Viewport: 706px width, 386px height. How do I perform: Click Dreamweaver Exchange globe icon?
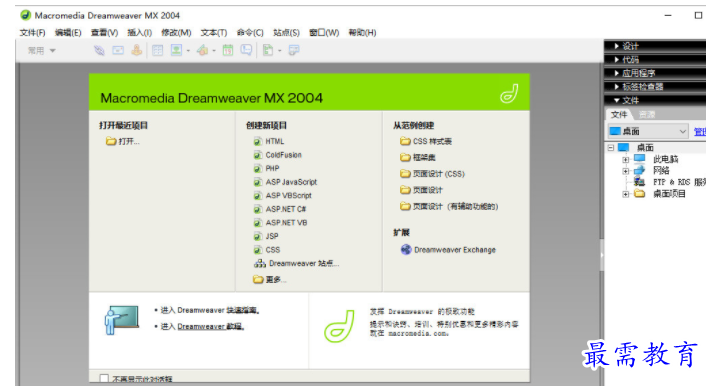pyautogui.click(x=406, y=250)
